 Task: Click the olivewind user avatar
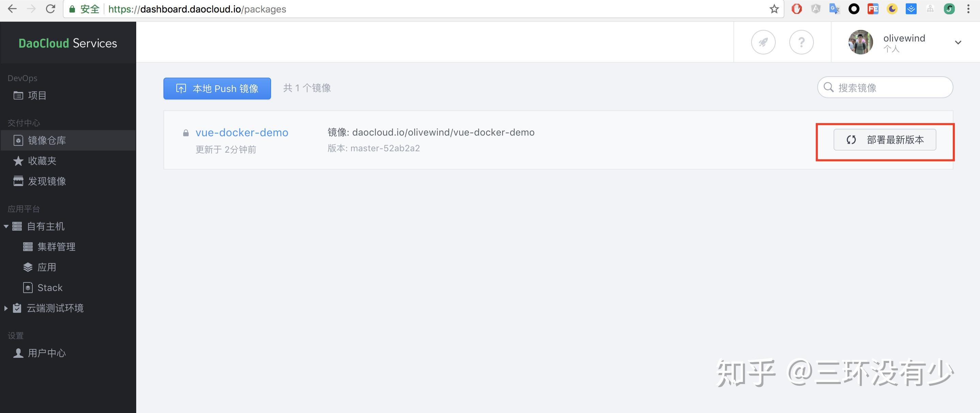[860, 42]
